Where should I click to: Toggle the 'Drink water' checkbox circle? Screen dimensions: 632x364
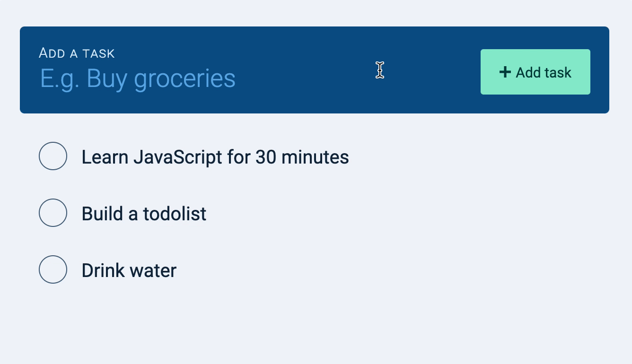tap(53, 269)
